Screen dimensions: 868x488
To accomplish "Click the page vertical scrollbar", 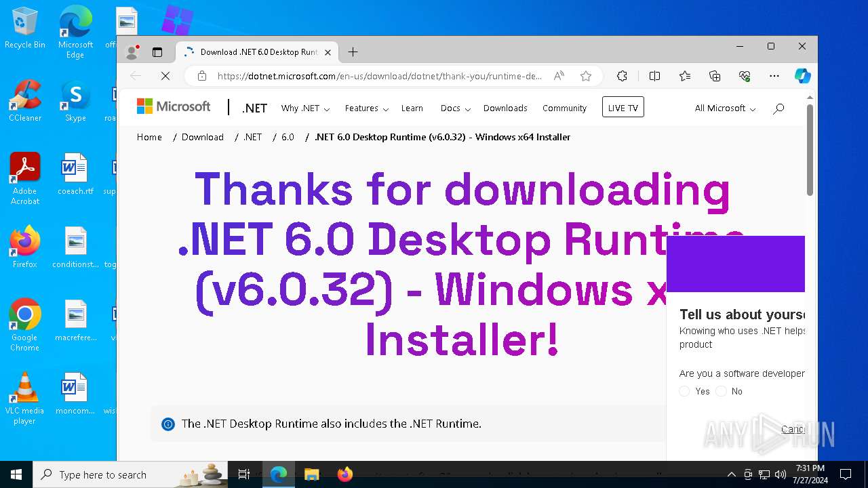I will pos(810,150).
